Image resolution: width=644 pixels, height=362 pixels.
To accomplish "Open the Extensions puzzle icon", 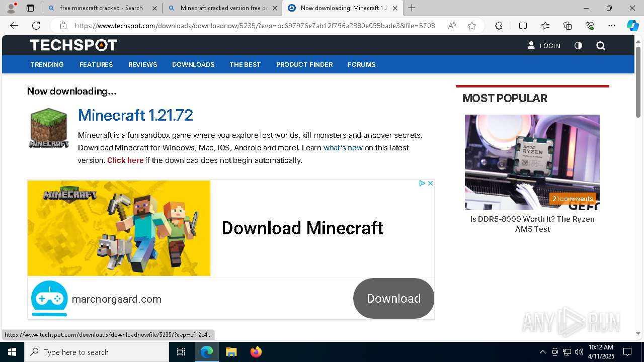I will tap(499, 26).
